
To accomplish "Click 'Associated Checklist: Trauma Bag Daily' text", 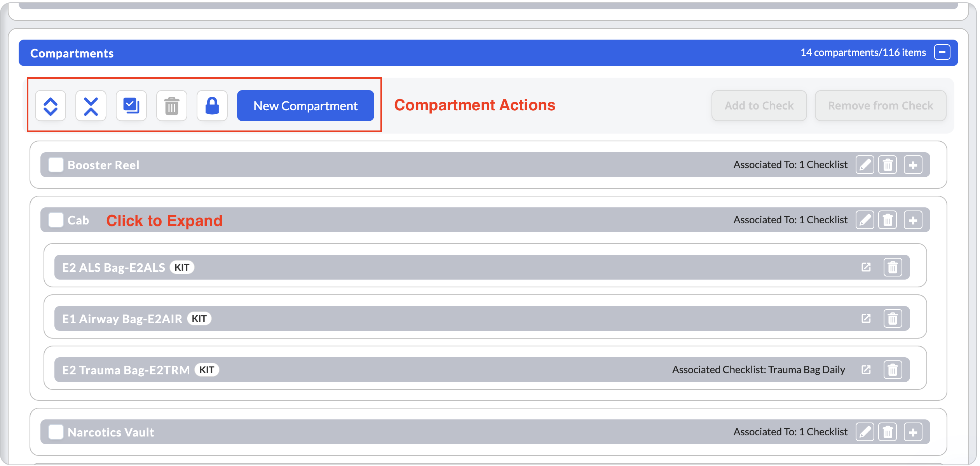I will tap(759, 370).
